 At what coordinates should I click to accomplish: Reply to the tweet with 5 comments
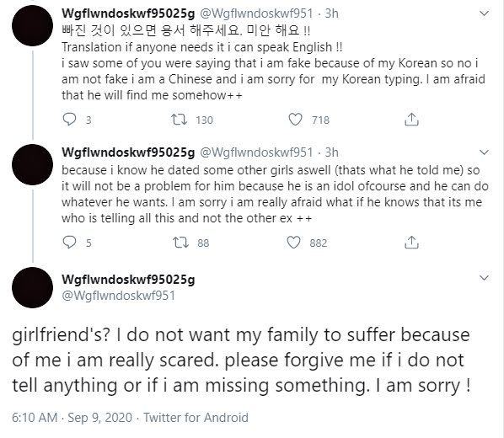tap(69, 243)
